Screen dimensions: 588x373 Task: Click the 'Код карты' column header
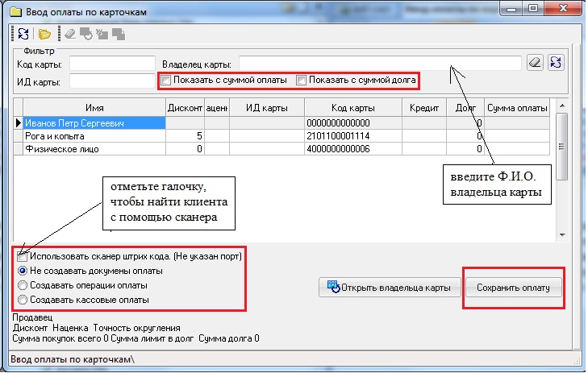[x=353, y=108]
